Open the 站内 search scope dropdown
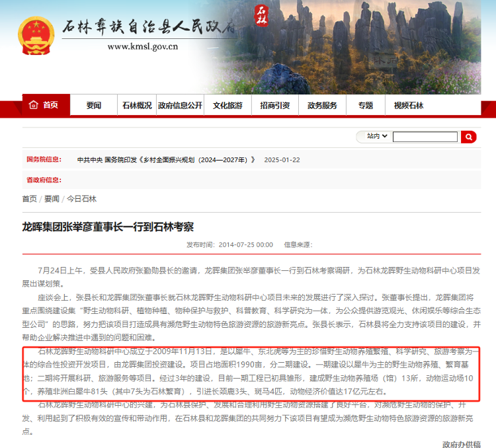Viewport: 496px width, 448px height. 374,137
